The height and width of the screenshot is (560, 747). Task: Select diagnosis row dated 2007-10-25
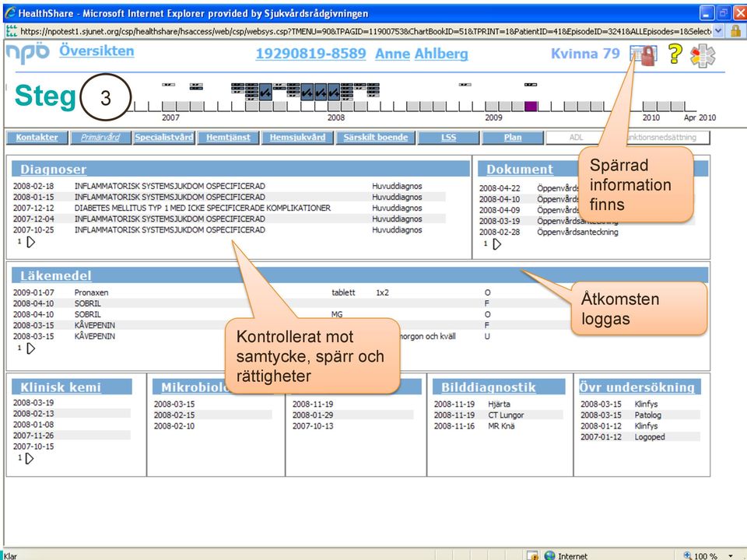[229, 230]
